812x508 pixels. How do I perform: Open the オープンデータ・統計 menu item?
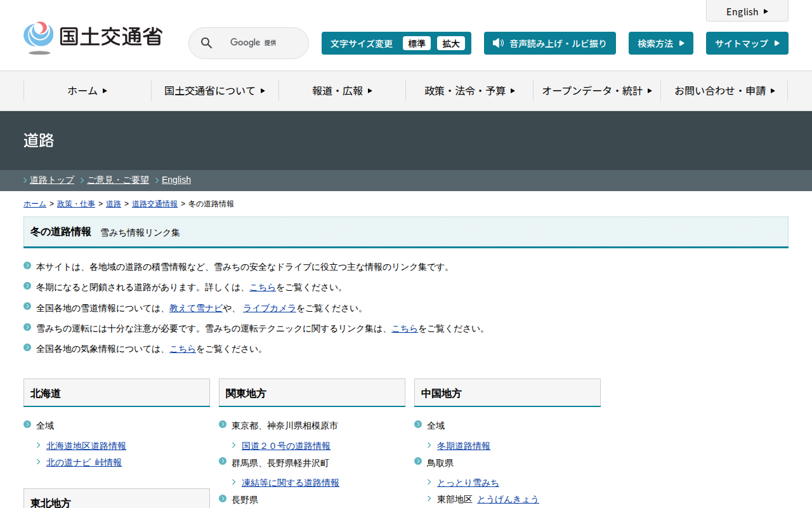point(596,91)
